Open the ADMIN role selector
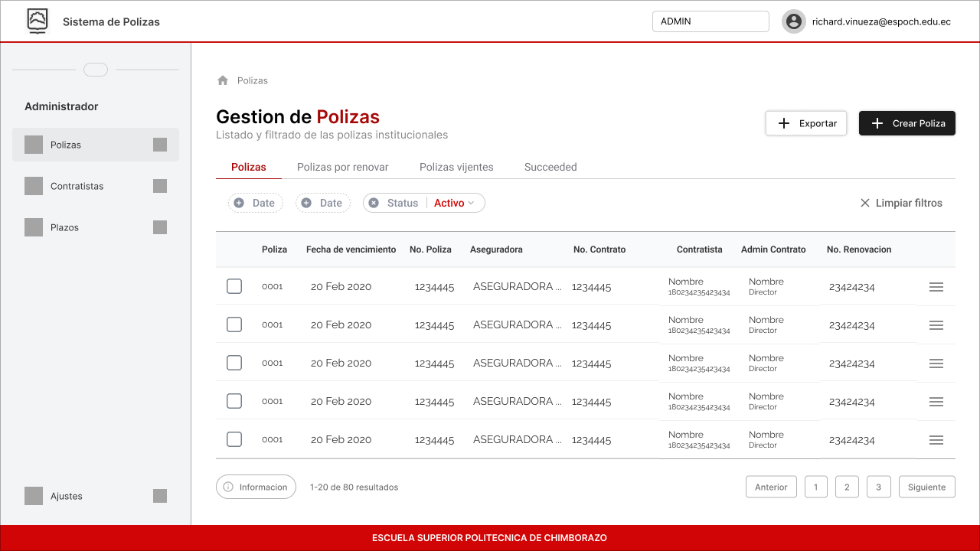 tap(710, 21)
